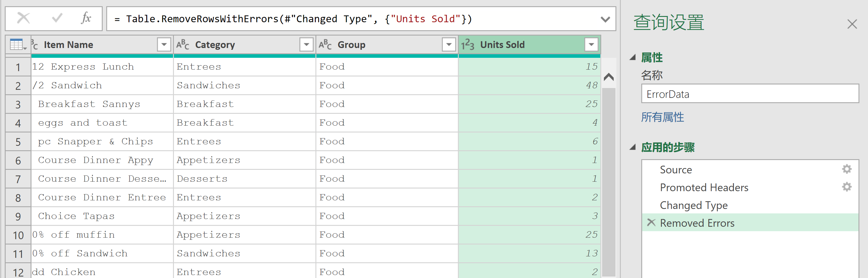Screen dimensions: 868x278
Task: Open Promoted Headers step gear settings
Action: 846,187
